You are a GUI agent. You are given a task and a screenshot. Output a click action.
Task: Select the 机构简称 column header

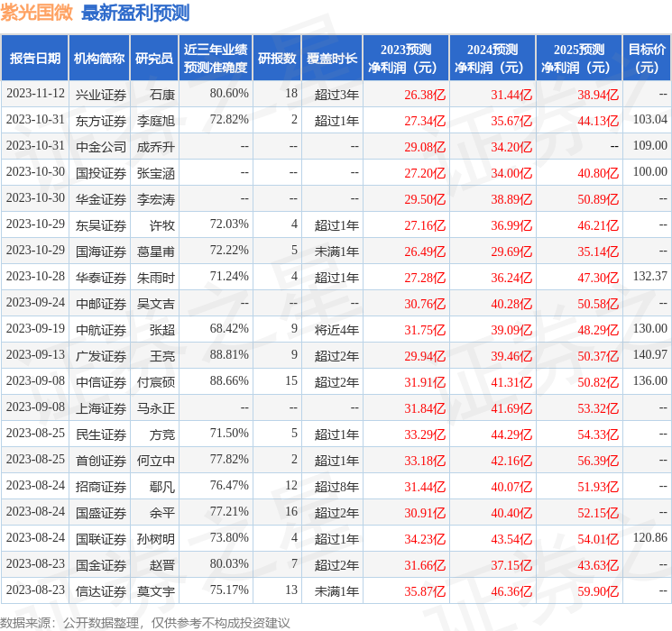pos(99,59)
